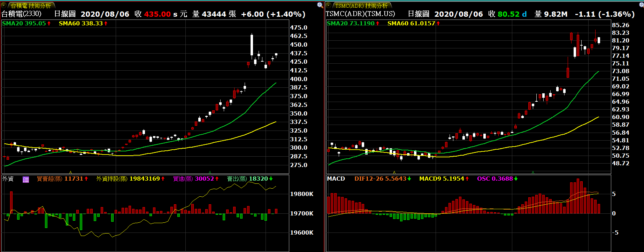Click the green triangle marker under 台積電 chart
The height and width of the screenshot is (252, 644).
click(x=210, y=172)
